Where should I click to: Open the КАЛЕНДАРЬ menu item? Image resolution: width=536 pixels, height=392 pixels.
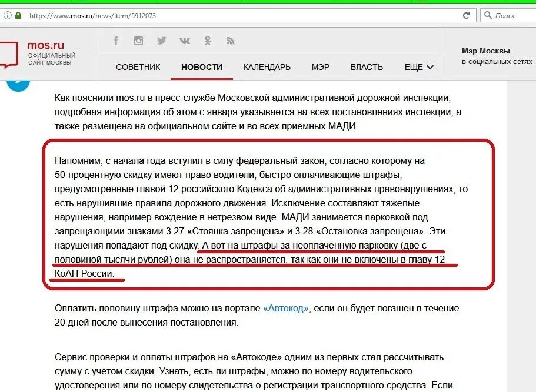click(x=267, y=67)
